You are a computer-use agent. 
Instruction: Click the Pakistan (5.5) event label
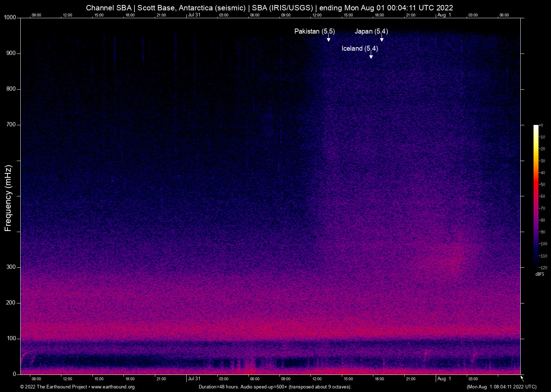(x=314, y=31)
